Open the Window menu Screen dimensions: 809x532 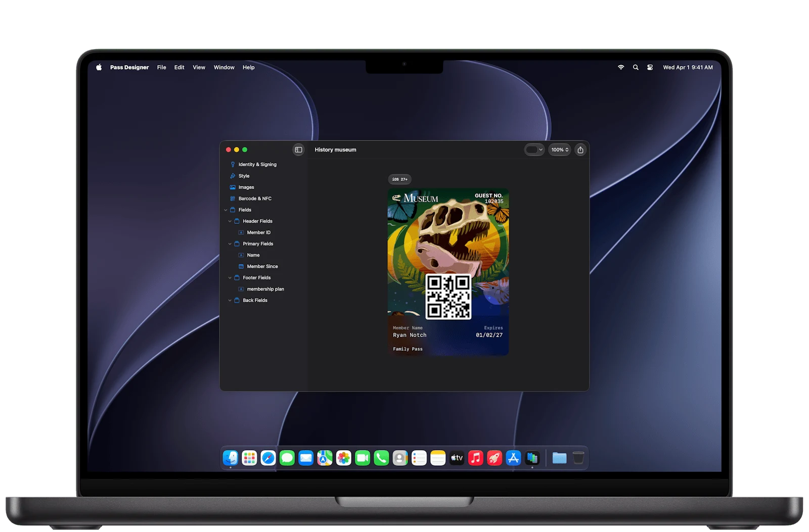[224, 67]
